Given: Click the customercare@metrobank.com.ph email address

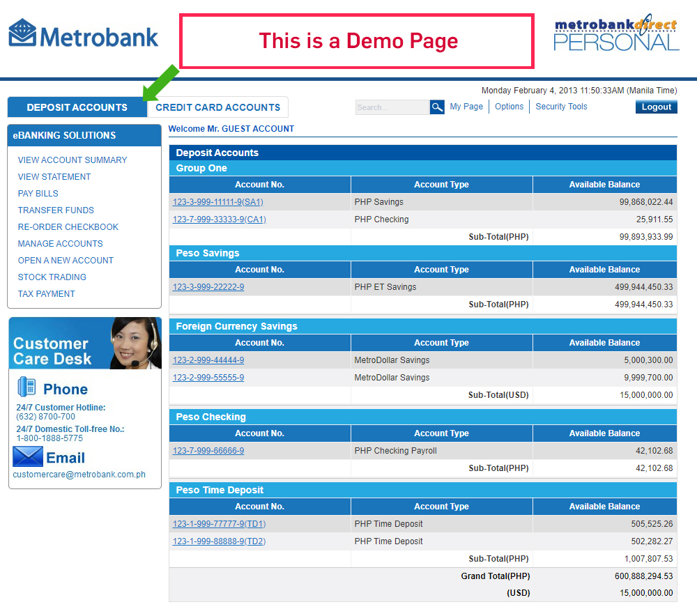Looking at the screenshot, I should point(79,475).
